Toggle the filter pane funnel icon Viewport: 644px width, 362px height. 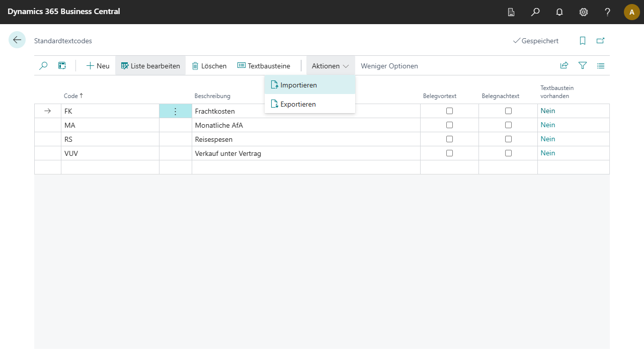[x=583, y=66]
